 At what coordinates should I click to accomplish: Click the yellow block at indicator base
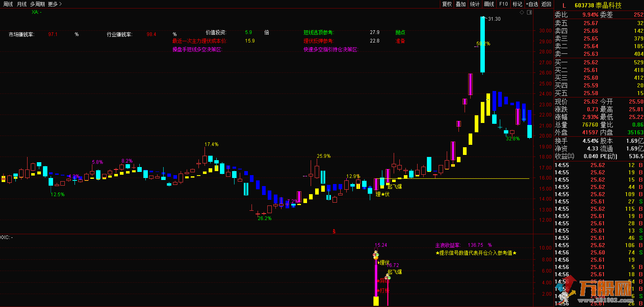pos(376,301)
